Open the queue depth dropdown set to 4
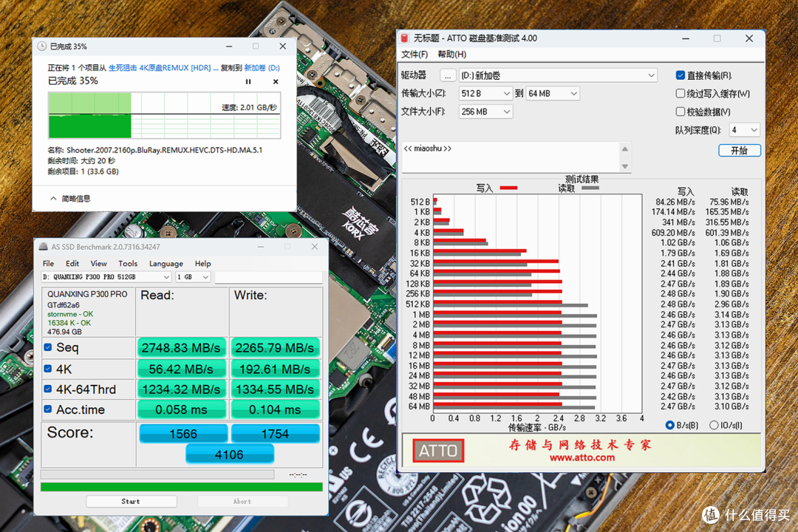Screen dimensions: 798x532 tap(745, 130)
